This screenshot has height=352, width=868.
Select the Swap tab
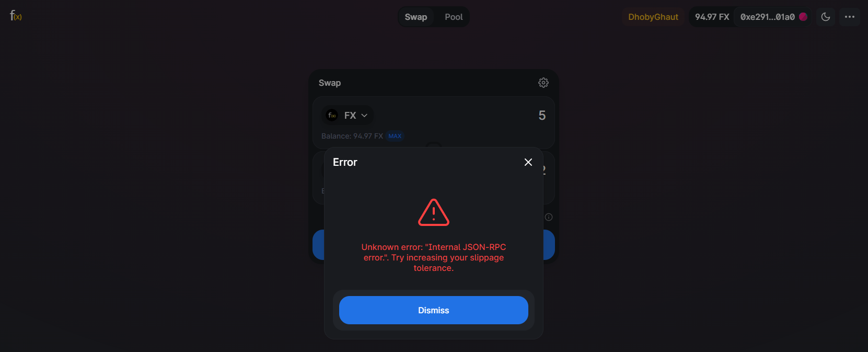click(x=416, y=17)
